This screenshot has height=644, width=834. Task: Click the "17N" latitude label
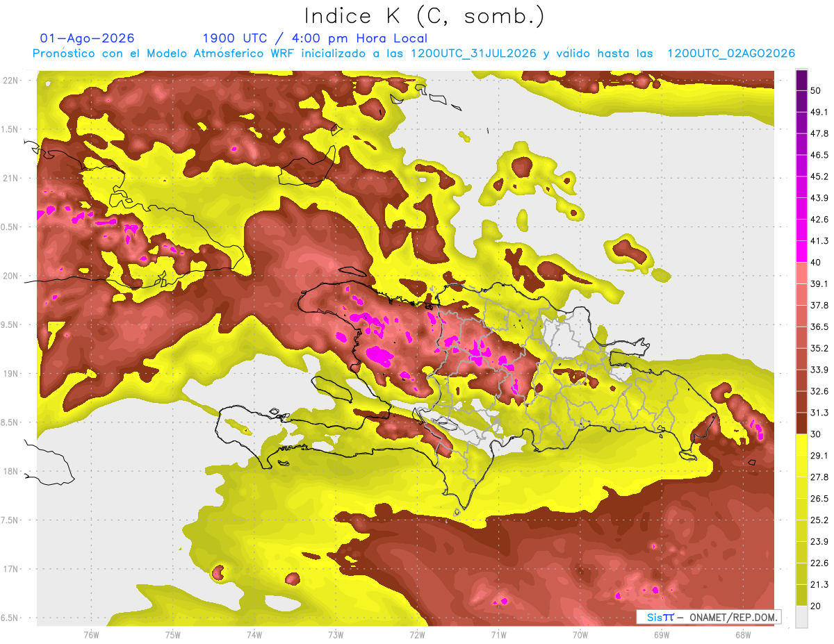tap(10, 570)
